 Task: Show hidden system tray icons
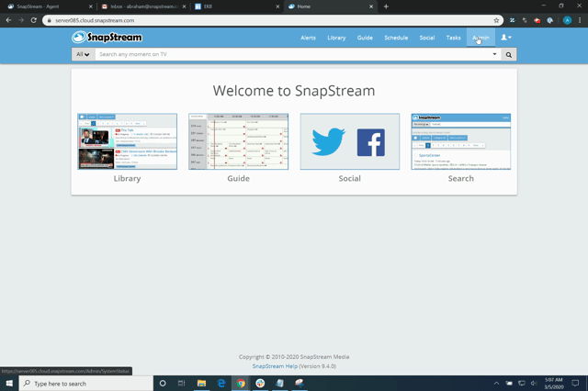496,383
